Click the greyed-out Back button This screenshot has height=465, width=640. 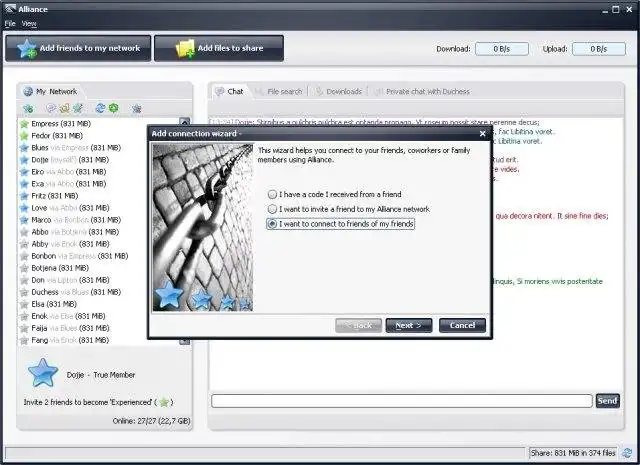358,325
